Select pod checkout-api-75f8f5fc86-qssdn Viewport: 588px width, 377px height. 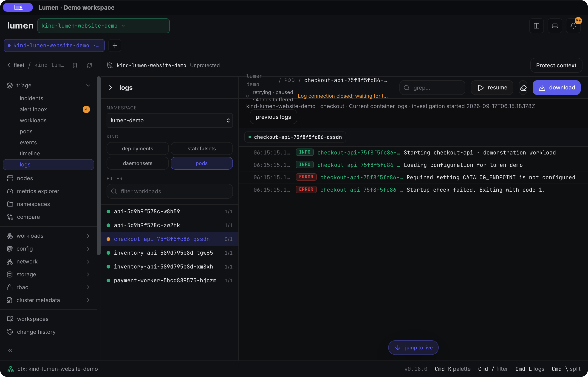(x=170, y=239)
